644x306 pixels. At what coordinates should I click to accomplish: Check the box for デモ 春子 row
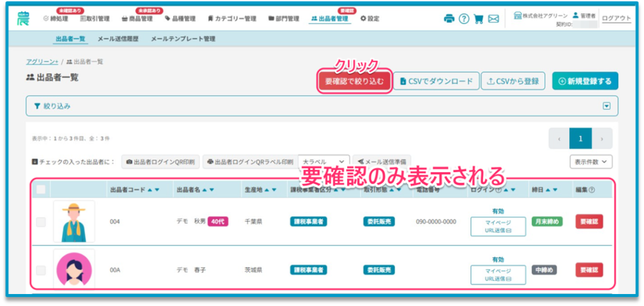(41, 270)
